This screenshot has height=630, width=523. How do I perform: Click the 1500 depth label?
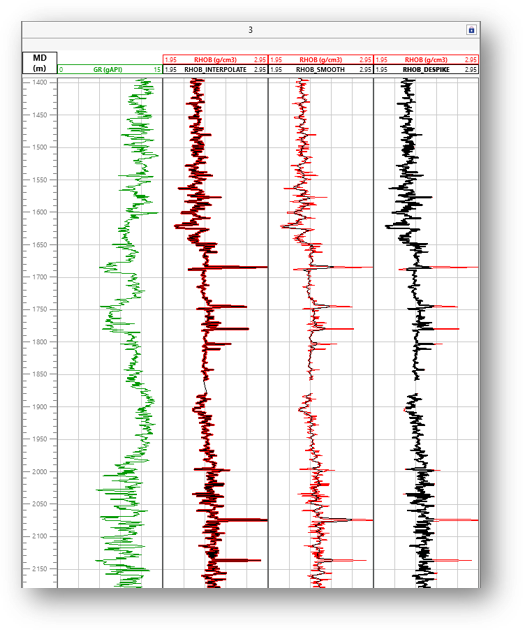(x=40, y=147)
